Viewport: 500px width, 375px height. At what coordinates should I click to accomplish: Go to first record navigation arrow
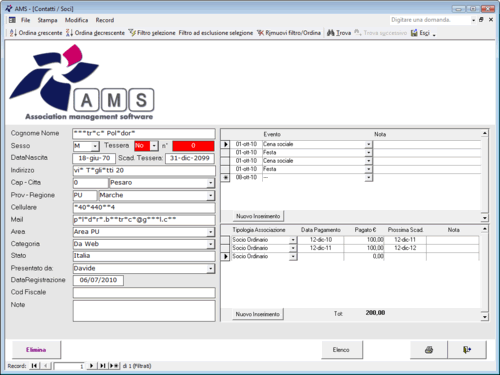pyautogui.click(x=34, y=366)
